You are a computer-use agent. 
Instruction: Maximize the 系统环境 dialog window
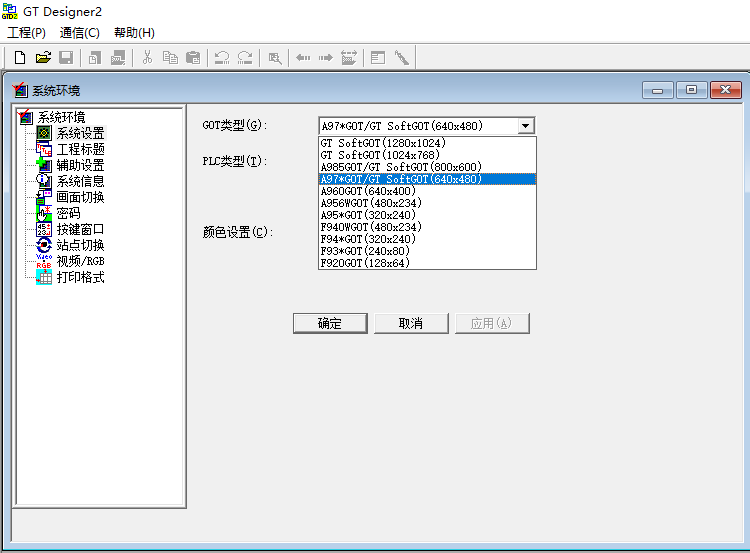pos(691,90)
